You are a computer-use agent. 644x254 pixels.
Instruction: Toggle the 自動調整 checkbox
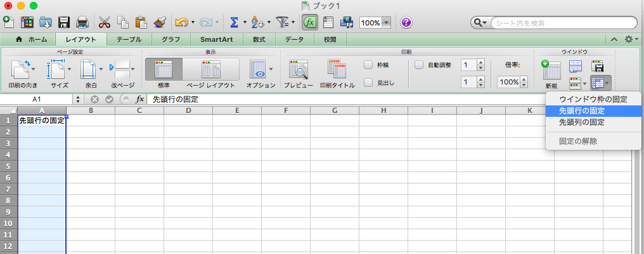pos(419,65)
